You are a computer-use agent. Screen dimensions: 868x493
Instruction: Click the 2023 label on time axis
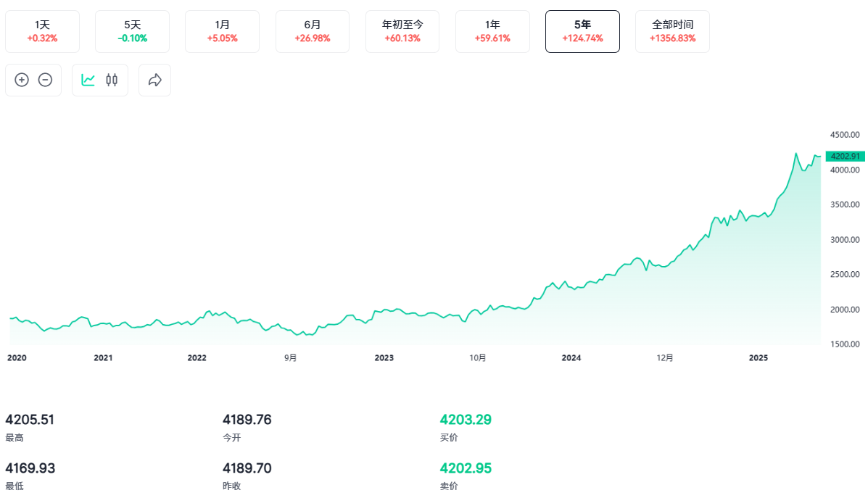click(384, 357)
